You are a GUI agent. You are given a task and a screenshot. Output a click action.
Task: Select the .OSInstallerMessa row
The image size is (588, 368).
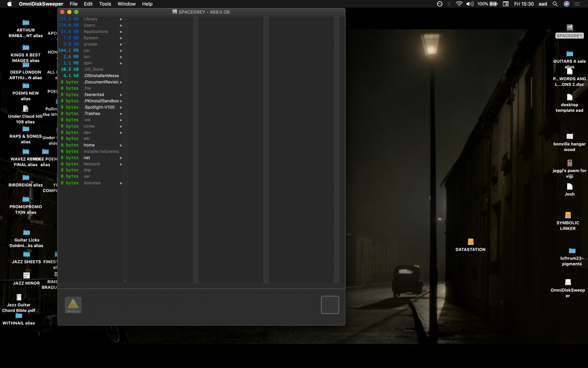tap(90, 76)
